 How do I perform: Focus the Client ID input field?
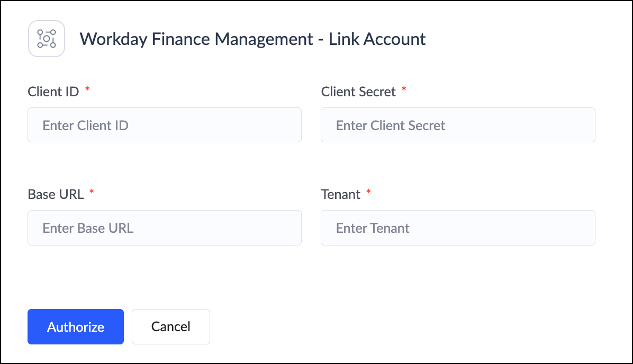tap(165, 125)
